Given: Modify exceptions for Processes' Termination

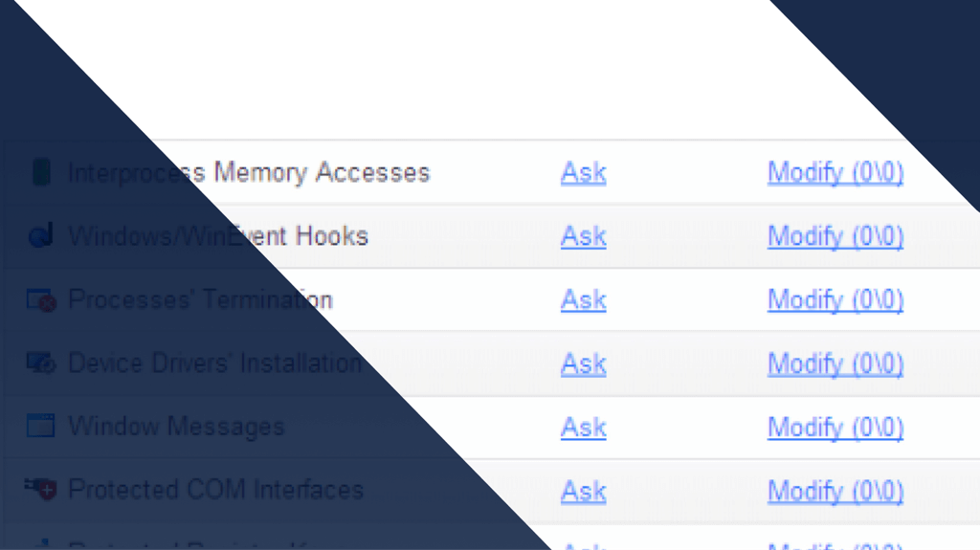Looking at the screenshot, I should [x=835, y=300].
